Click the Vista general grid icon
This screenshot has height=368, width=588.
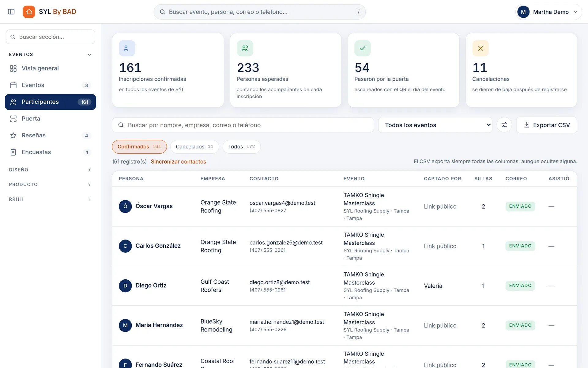click(13, 68)
